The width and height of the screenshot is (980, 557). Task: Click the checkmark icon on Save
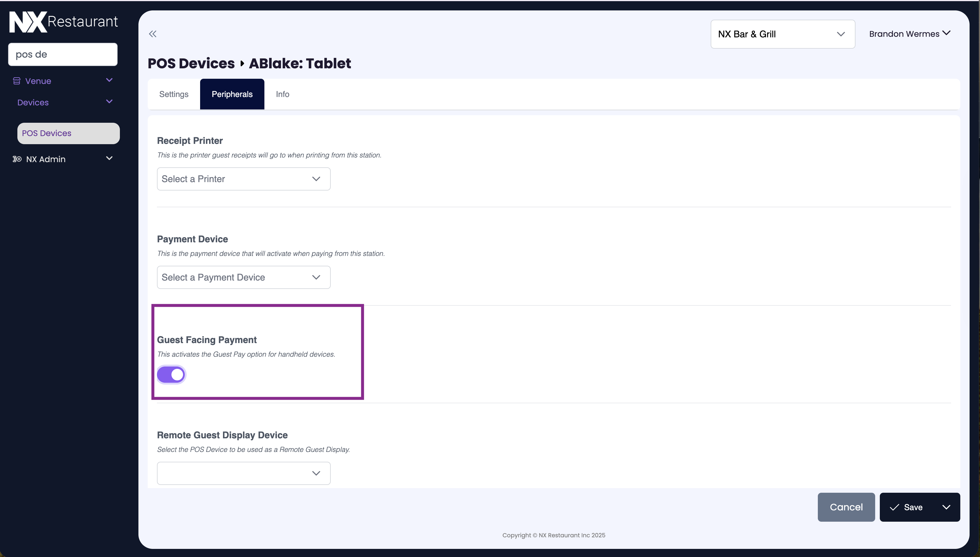tap(894, 507)
